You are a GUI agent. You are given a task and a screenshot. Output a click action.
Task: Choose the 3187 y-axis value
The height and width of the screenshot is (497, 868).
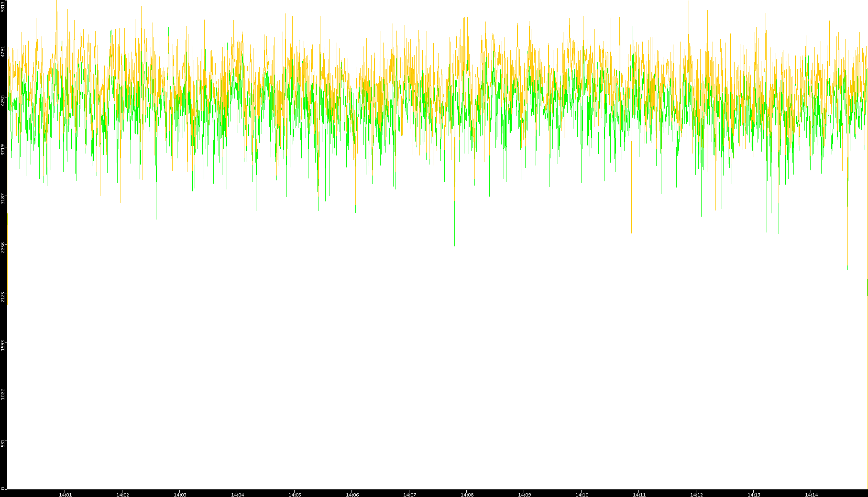point(3,199)
